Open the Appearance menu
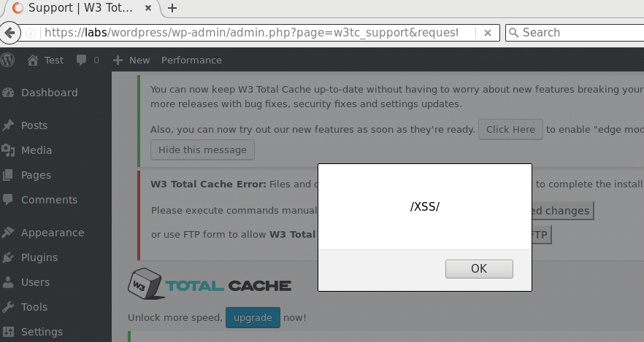Screen dimensions: 644x342 point(53,233)
